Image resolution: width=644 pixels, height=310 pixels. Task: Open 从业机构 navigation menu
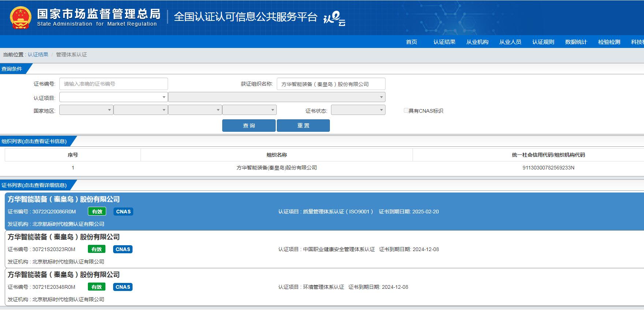tap(477, 42)
